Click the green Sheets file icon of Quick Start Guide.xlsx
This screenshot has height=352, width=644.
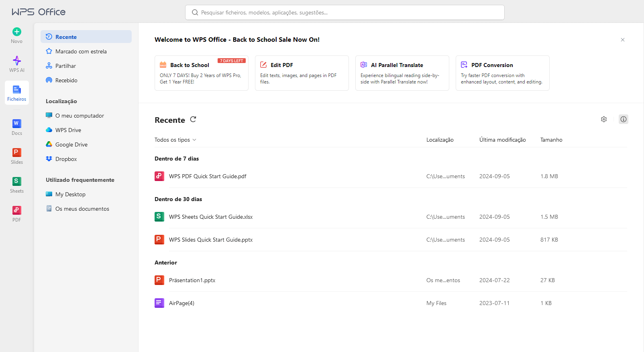coord(159,217)
